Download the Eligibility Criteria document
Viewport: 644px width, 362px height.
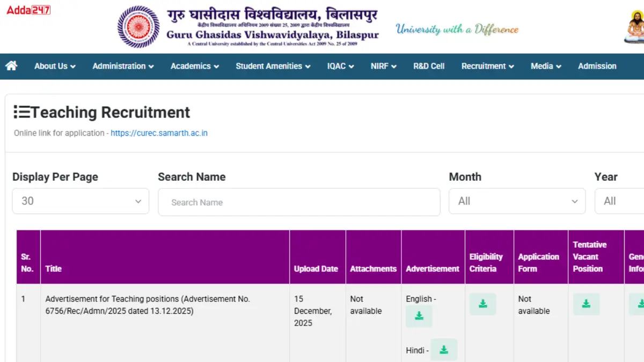[x=482, y=304]
